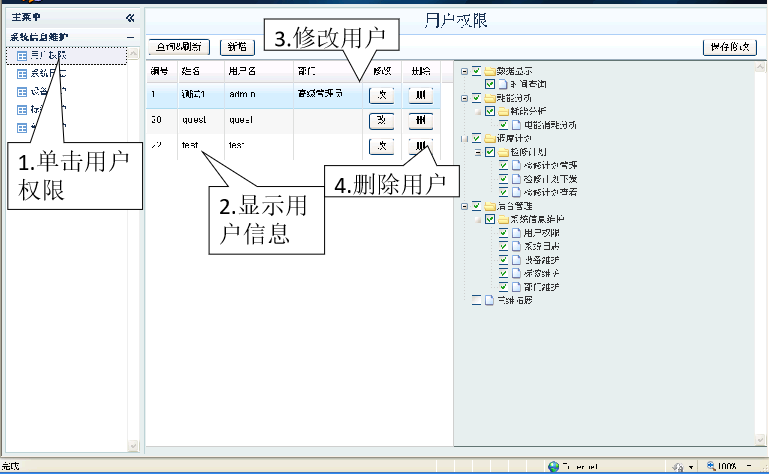Collapse the 后台管理 tree node
Image resolution: width=769 pixels, height=475 pixels.
pyautogui.click(x=464, y=206)
